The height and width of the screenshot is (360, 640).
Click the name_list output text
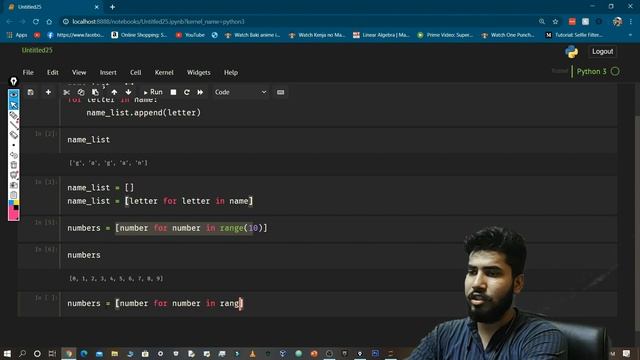109,163
